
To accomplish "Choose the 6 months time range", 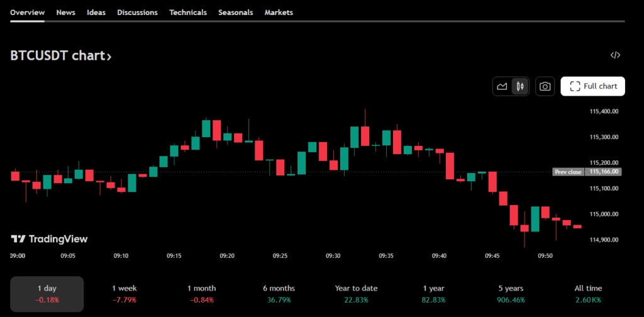I will coord(279,294).
